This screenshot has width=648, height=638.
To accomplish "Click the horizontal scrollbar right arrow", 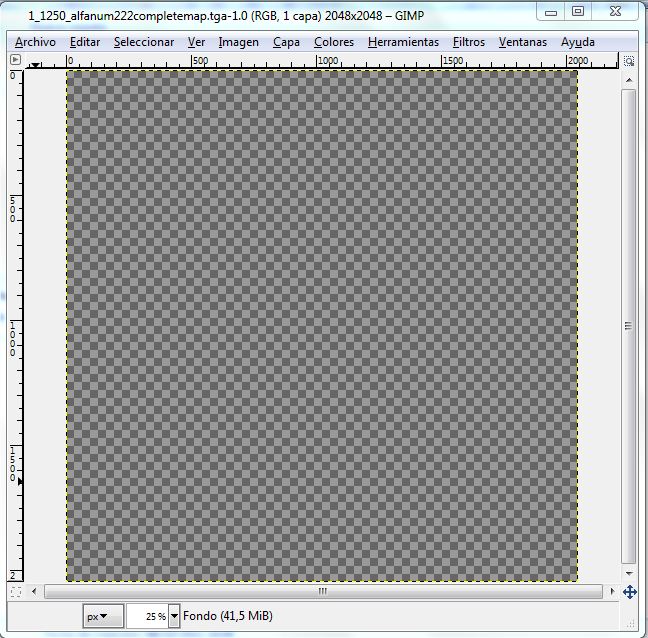I will (x=609, y=592).
